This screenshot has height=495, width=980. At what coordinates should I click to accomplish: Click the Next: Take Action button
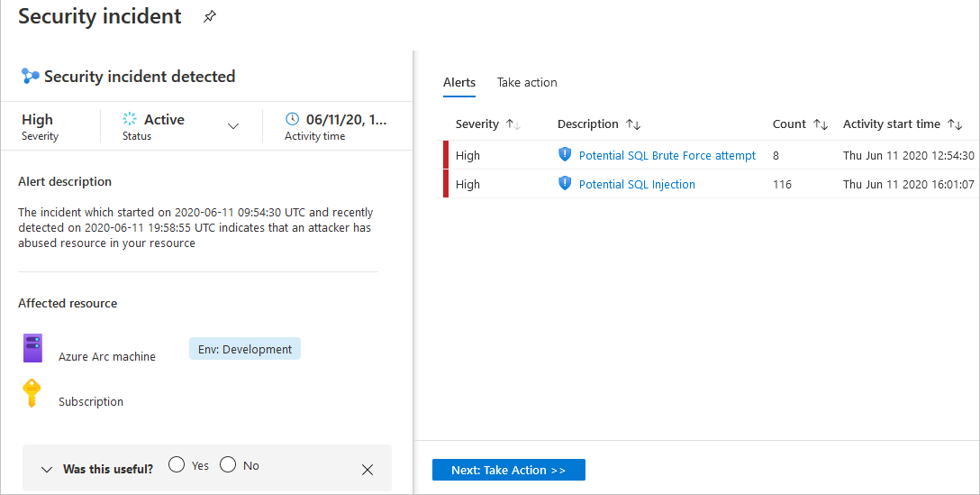(509, 470)
